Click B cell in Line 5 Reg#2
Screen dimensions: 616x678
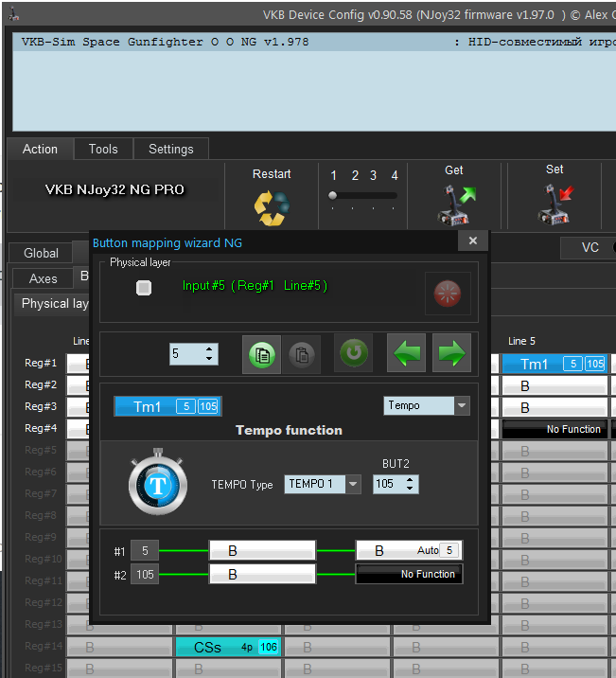[554, 385]
